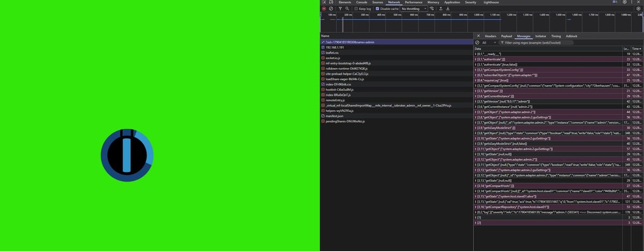The image size is (644, 251).
Task: Click the ioBroker logo
Action: 127,155
